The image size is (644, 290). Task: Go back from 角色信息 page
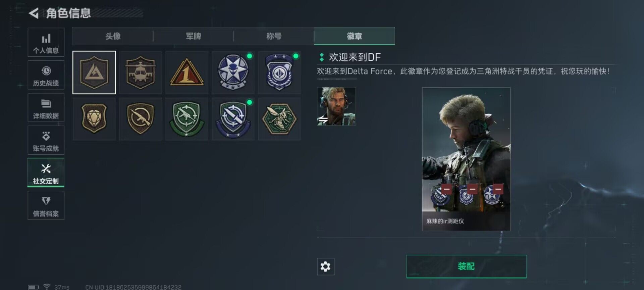pos(34,13)
